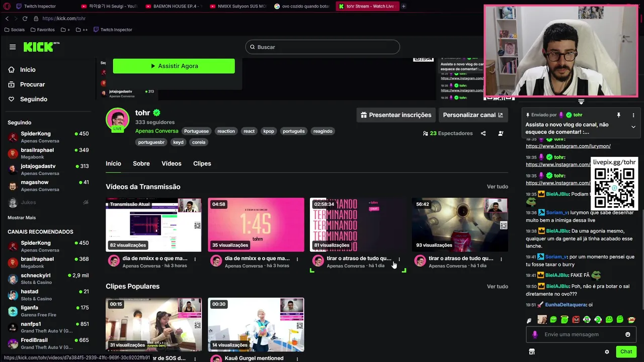This screenshot has height=362, width=644.
Task: Click the instagram.com/lurymon link in chat
Action: click(x=568, y=146)
